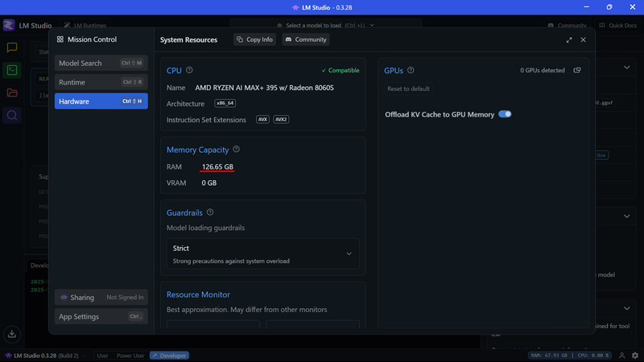
Task: Click the Mission Control grid icon
Action: (x=60, y=39)
